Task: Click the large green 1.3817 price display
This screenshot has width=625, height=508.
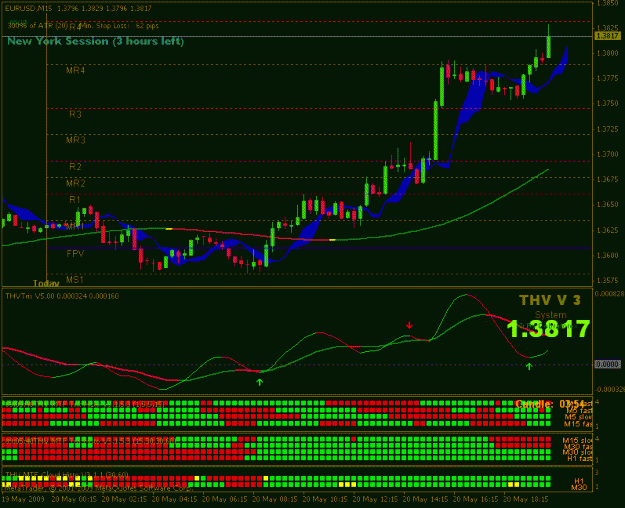Action: pyautogui.click(x=548, y=329)
